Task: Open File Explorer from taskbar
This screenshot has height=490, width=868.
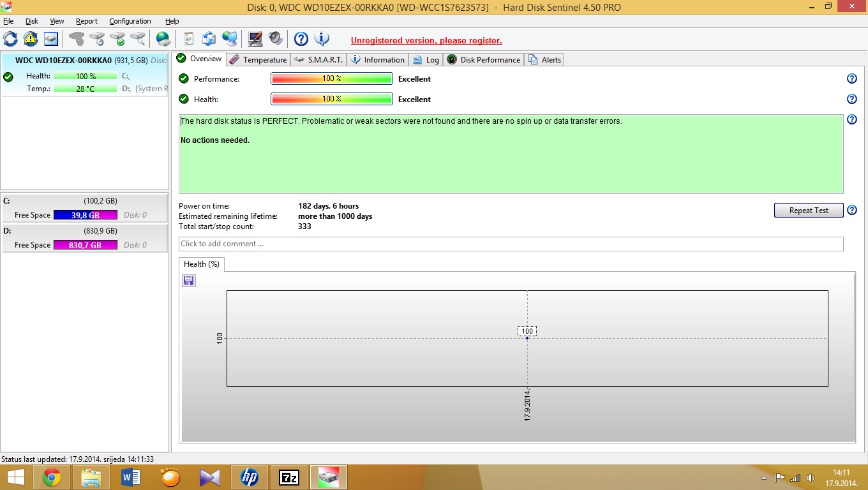Action: point(91,477)
